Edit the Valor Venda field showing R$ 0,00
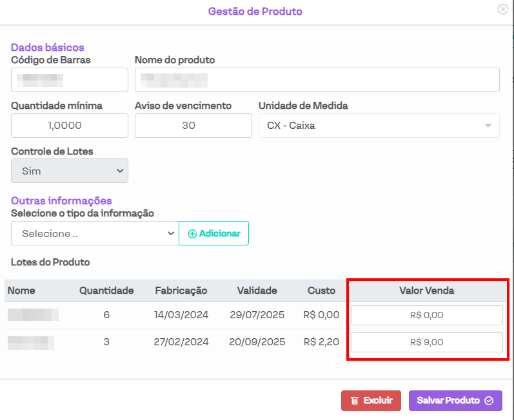 coord(426,316)
